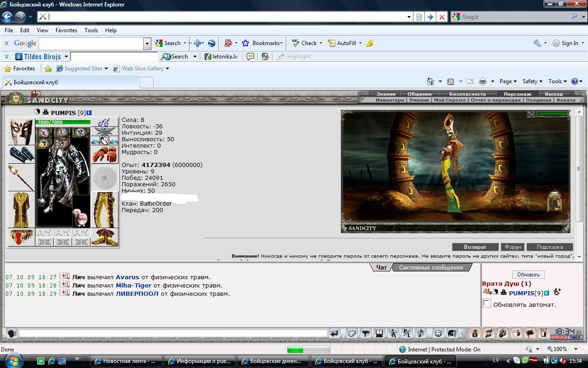588x368 pixels.
Task: Click the dark bracers equipment slot
Action: pyautogui.click(x=22, y=155)
